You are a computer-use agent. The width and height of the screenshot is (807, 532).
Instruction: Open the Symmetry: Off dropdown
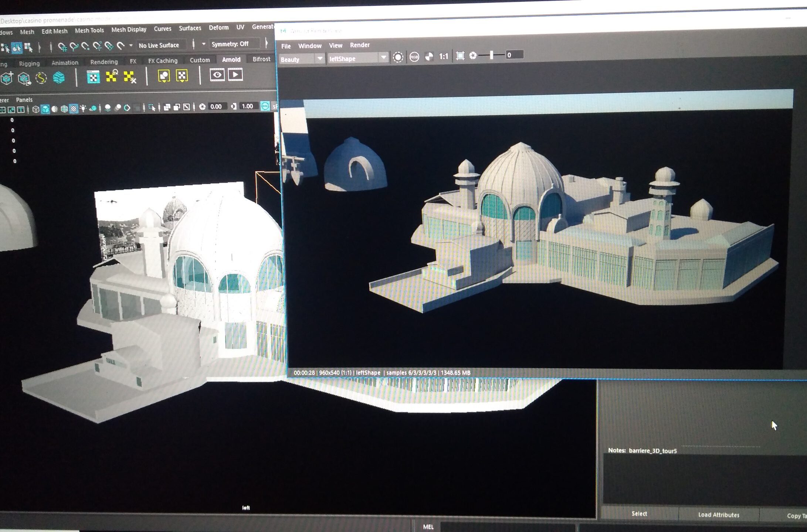click(230, 44)
